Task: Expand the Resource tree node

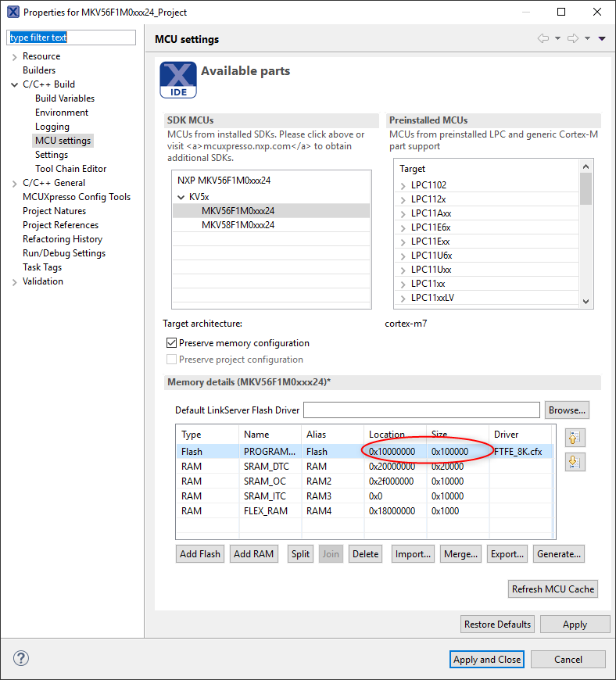Action: (14, 57)
